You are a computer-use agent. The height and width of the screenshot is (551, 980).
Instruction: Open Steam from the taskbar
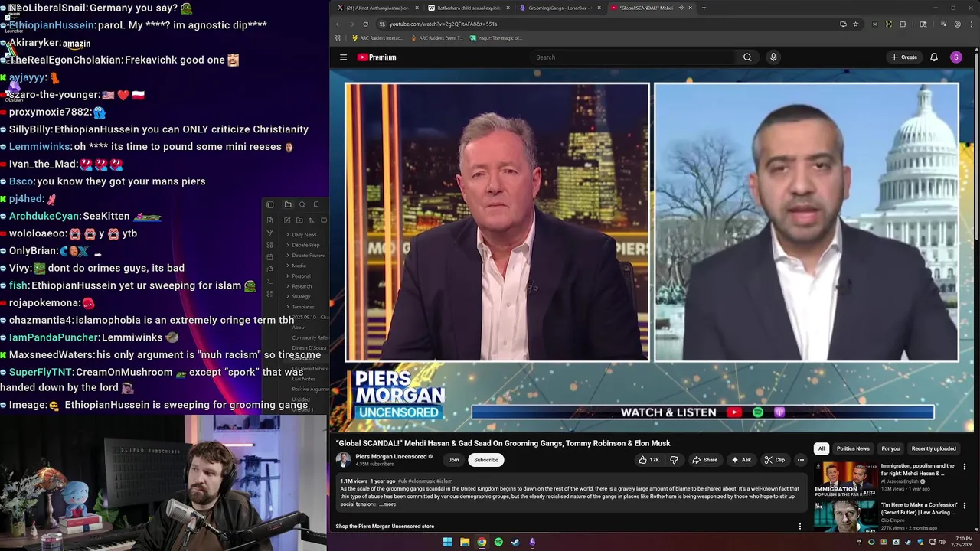[515, 542]
